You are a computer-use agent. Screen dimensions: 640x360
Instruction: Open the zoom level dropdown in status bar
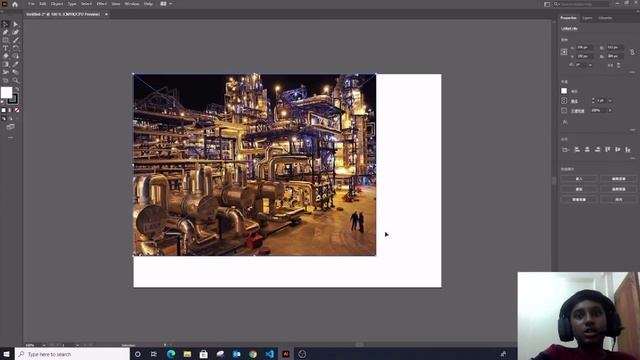tap(44, 345)
